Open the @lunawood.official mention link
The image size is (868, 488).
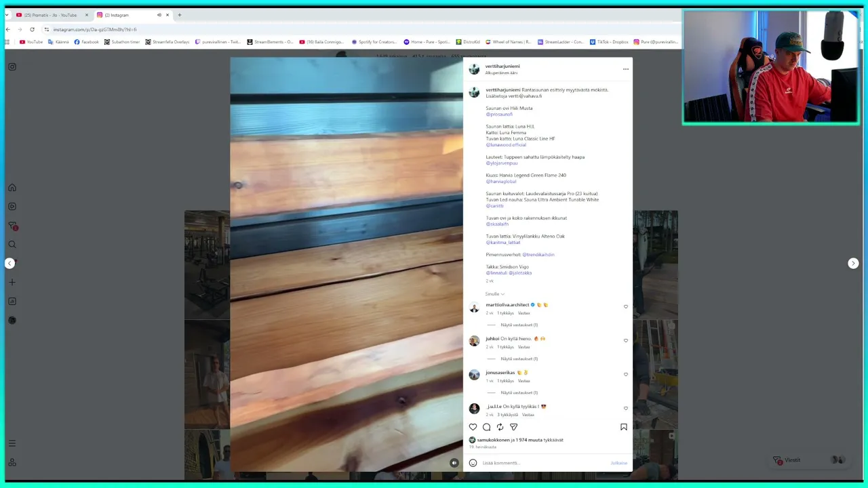point(506,145)
